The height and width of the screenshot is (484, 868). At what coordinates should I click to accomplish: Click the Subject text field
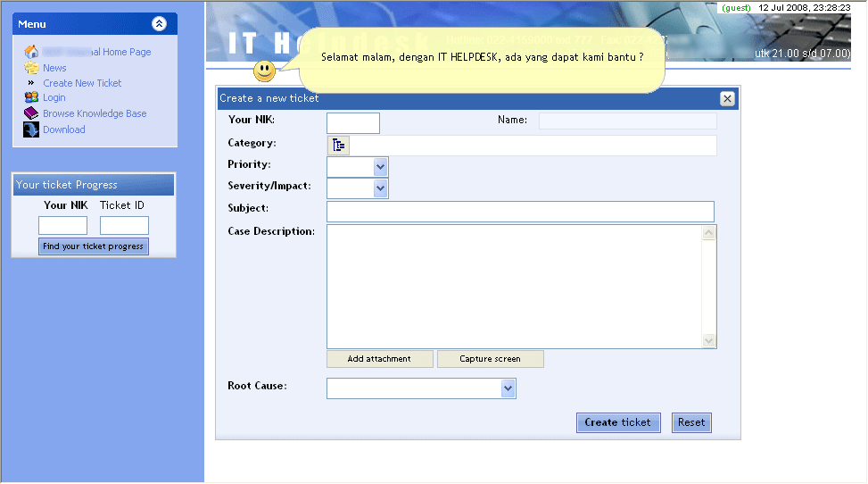520,212
